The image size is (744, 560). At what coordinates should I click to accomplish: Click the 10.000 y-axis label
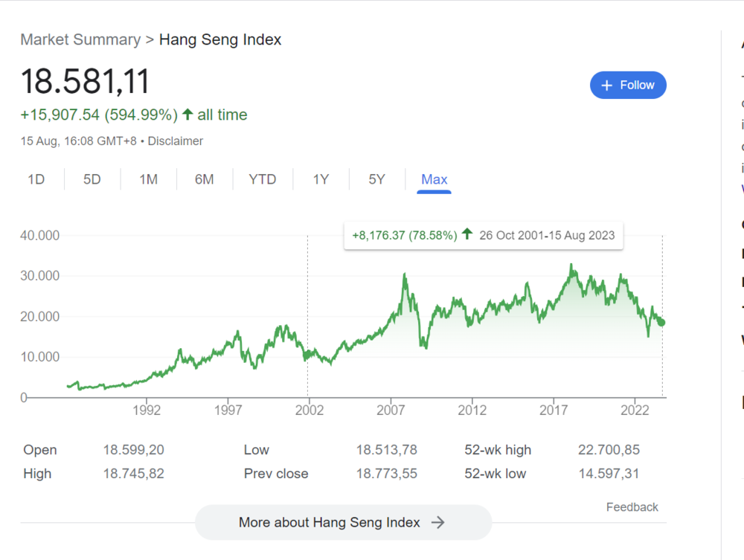coord(40,357)
